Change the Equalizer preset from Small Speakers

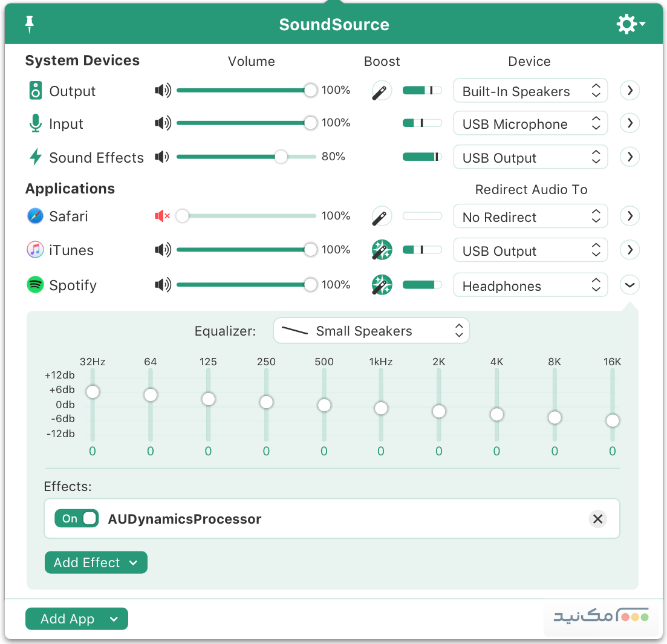(371, 331)
